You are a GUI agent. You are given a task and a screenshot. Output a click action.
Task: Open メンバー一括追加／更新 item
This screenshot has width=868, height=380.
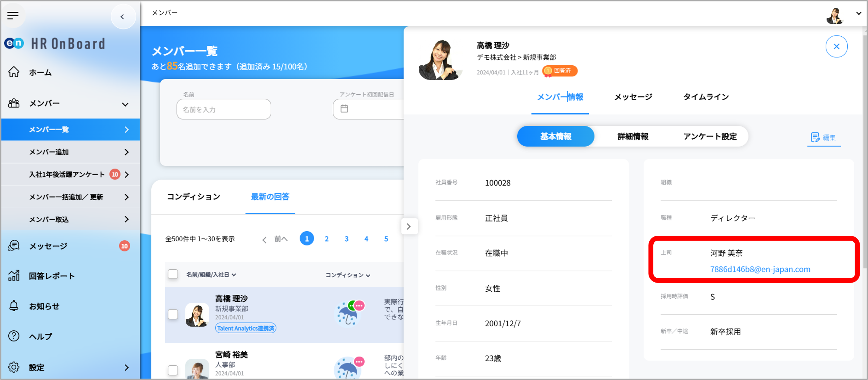click(x=70, y=197)
